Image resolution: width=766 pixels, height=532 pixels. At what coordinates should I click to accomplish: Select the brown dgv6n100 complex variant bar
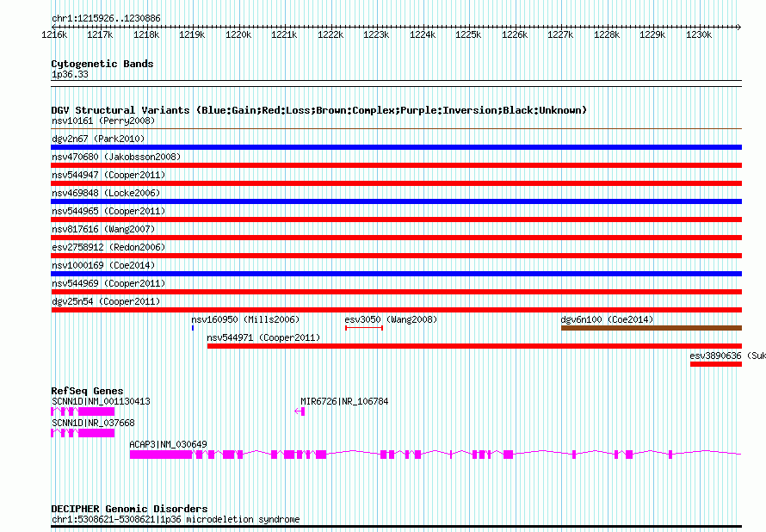[651, 328]
